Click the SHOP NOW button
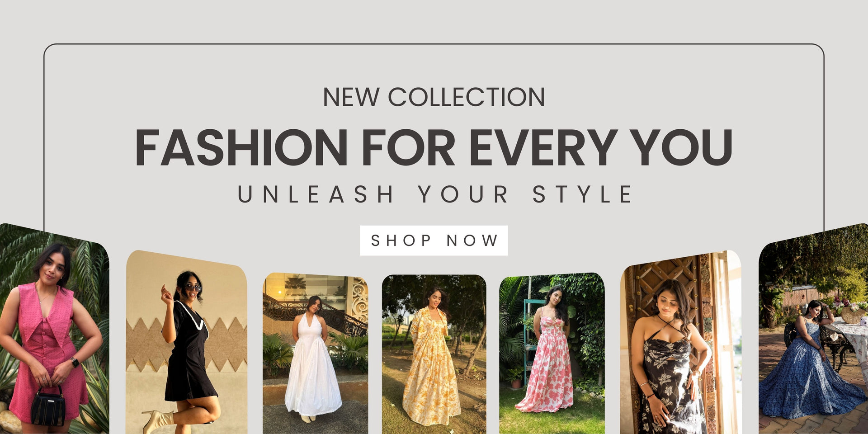 [x=434, y=241]
